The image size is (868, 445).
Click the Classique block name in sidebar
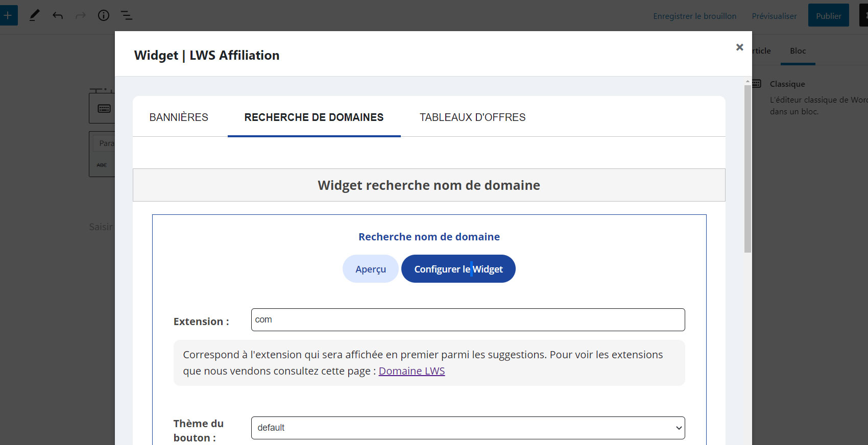(787, 84)
